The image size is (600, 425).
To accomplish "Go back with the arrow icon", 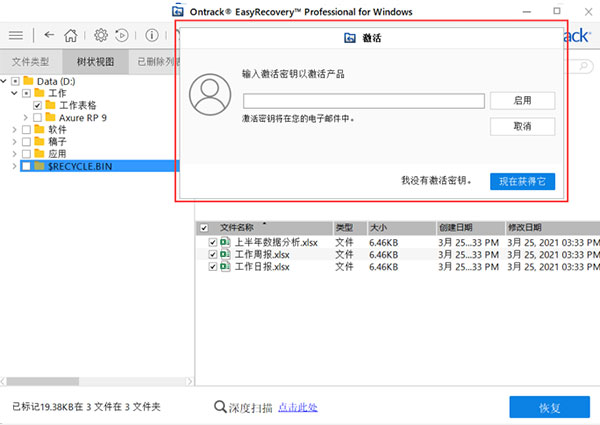I will pos(49,35).
